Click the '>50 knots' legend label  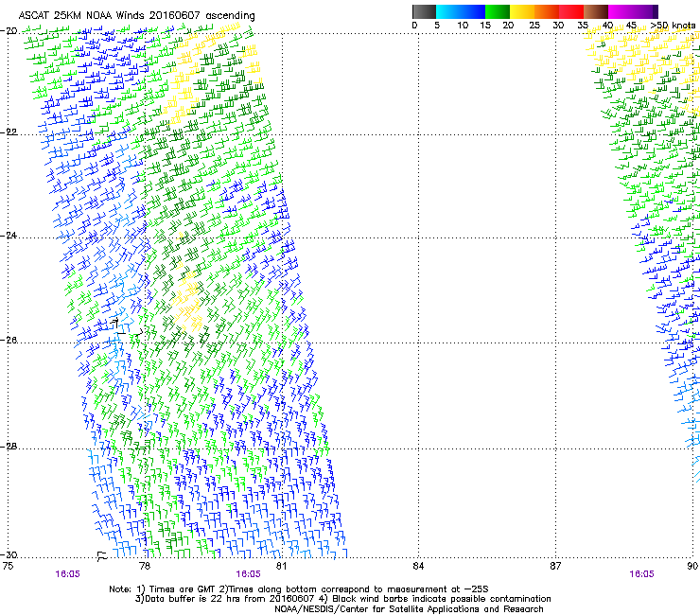click(674, 26)
